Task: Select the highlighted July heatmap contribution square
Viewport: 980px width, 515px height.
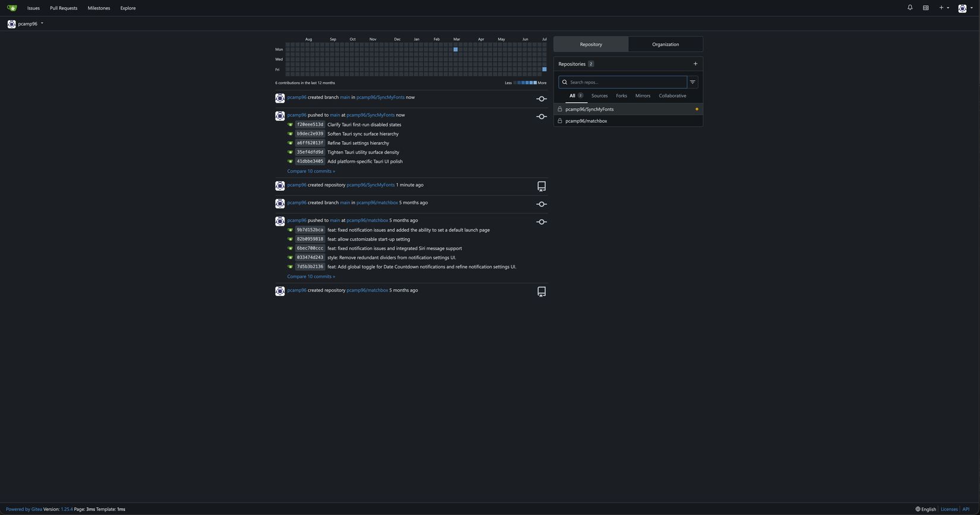Action: [x=545, y=69]
